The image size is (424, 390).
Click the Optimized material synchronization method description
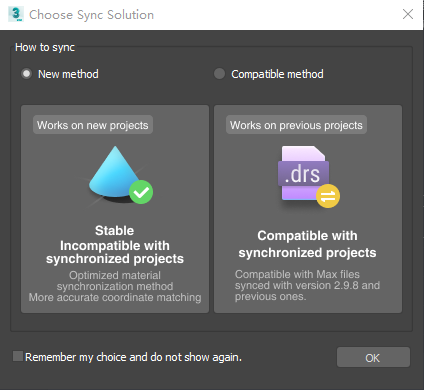pyautogui.click(x=115, y=286)
